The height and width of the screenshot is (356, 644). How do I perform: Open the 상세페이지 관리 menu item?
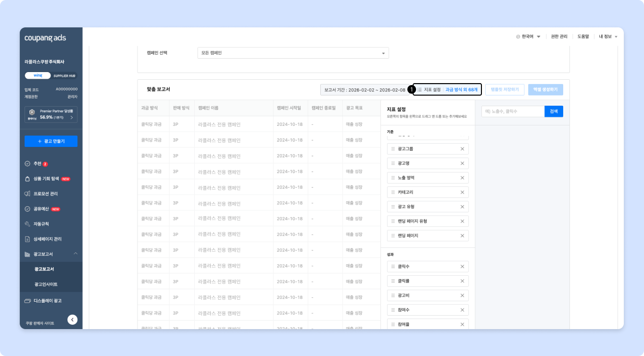(x=47, y=239)
